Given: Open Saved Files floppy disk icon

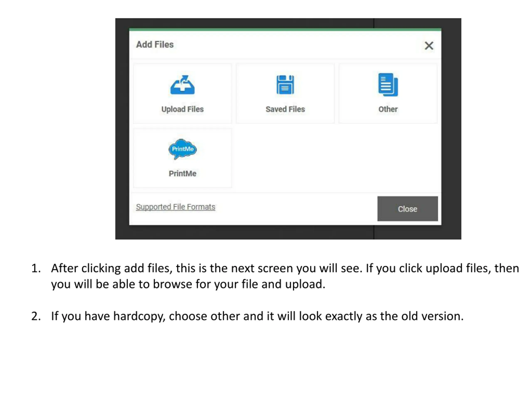Looking at the screenshot, I should pyautogui.click(x=285, y=85).
